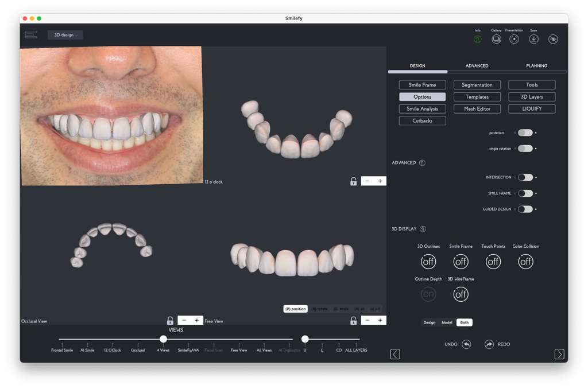
Task: Click the Info icon in top toolbar
Action: pos(478,39)
